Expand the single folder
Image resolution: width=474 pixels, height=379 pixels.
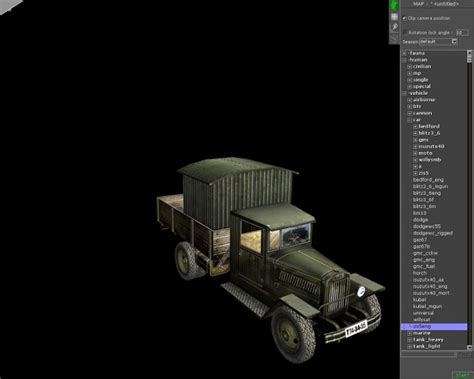click(410, 80)
